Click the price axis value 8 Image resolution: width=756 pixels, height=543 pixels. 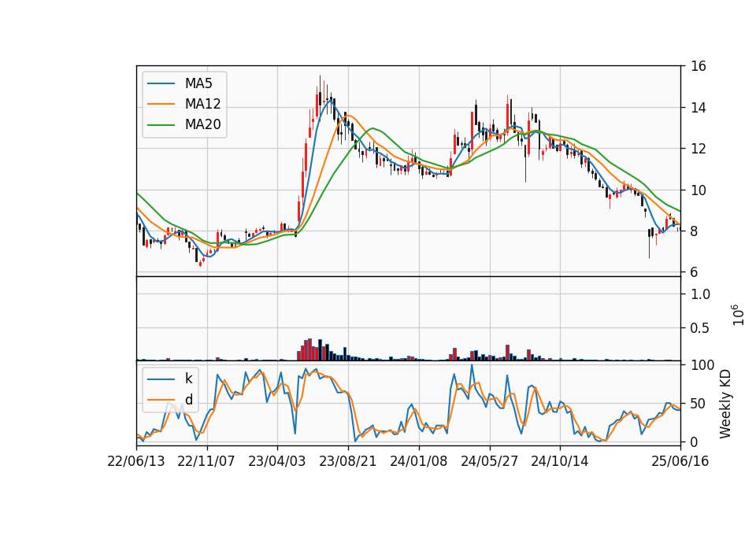[695, 231]
